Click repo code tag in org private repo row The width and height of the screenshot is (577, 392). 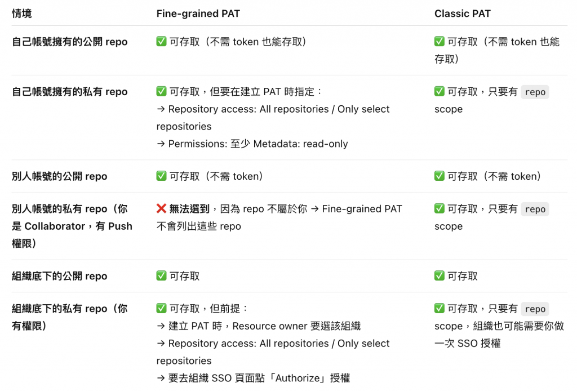coord(535,309)
